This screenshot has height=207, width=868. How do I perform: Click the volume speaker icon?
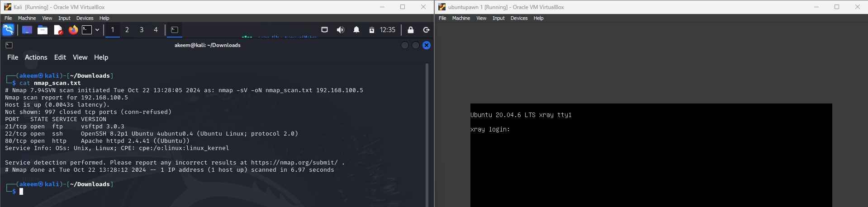click(341, 30)
